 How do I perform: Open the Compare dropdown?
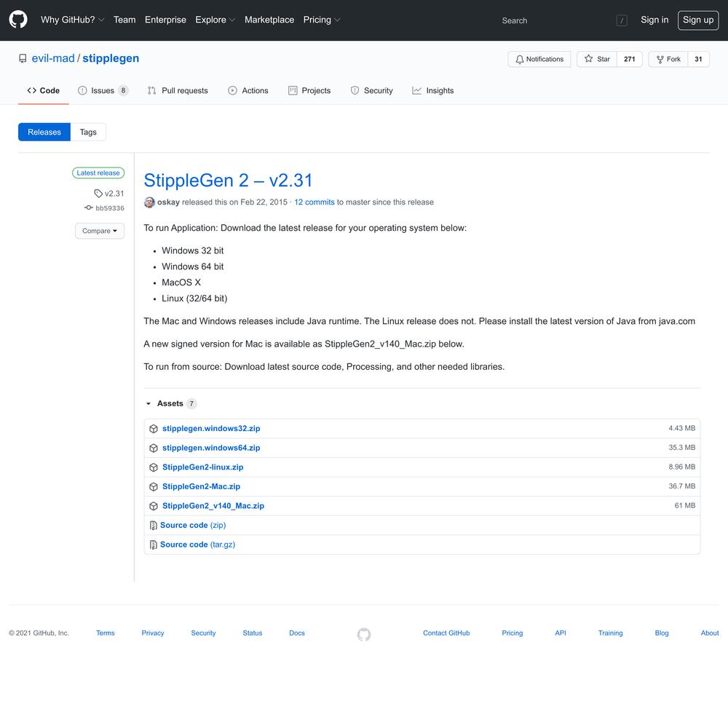(x=99, y=231)
